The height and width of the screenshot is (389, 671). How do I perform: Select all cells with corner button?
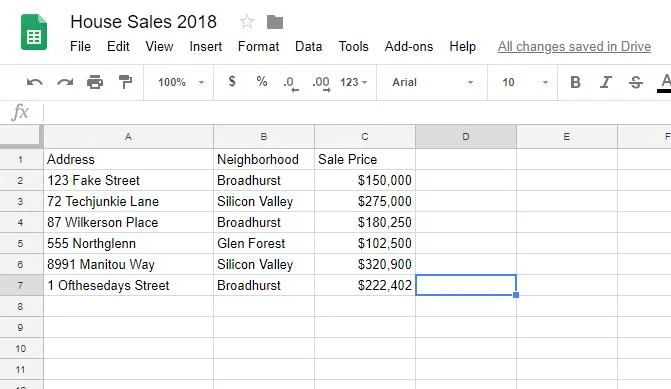pyautogui.click(x=21, y=137)
